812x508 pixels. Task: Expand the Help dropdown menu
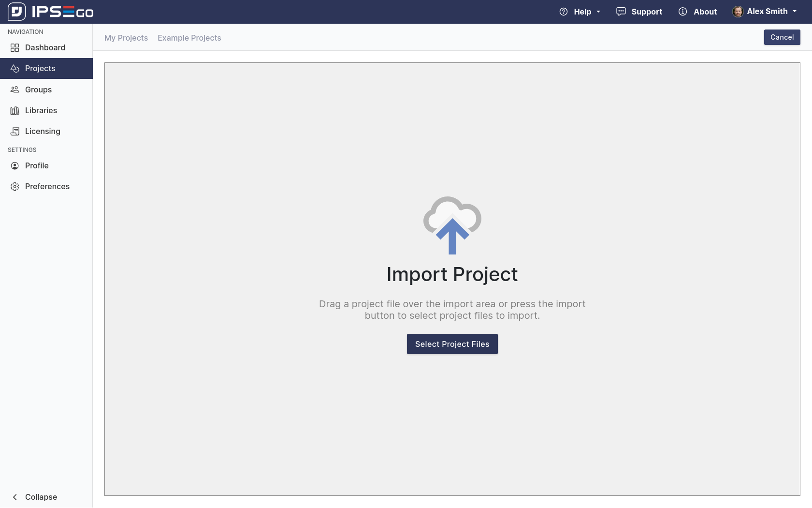coord(580,12)
